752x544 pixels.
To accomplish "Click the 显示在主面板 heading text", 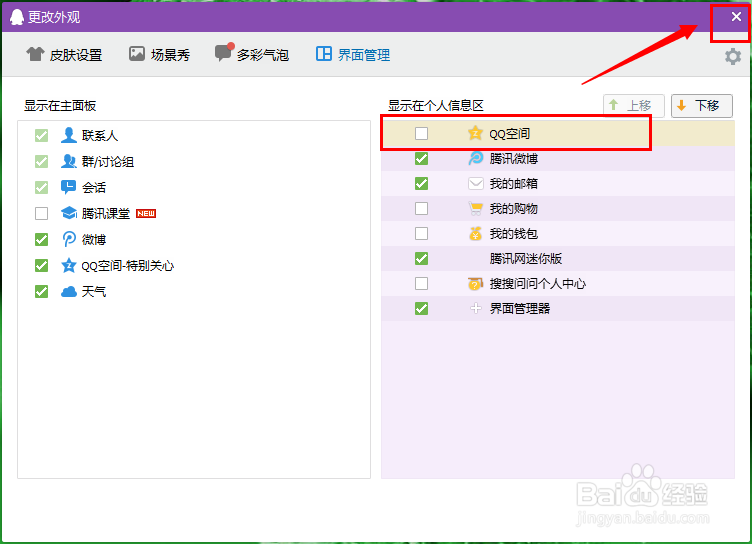I will click(60, 106).
